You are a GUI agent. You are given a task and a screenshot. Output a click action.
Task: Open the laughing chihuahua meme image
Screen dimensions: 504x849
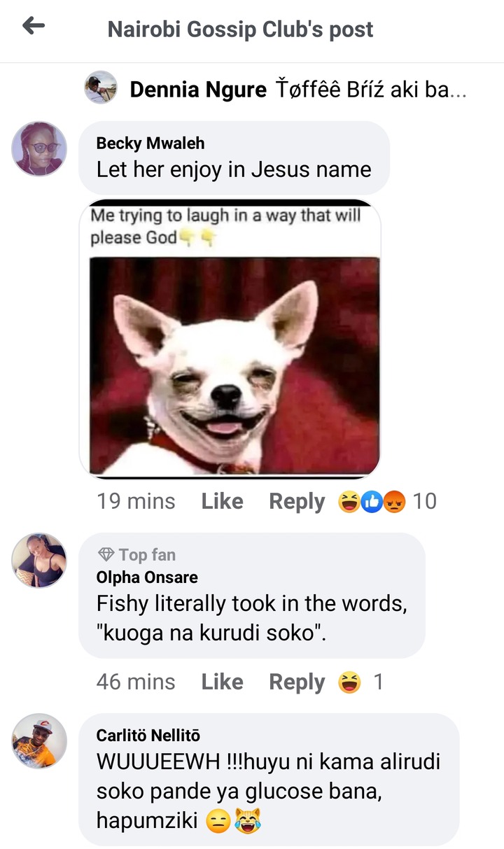click(230, 339)
